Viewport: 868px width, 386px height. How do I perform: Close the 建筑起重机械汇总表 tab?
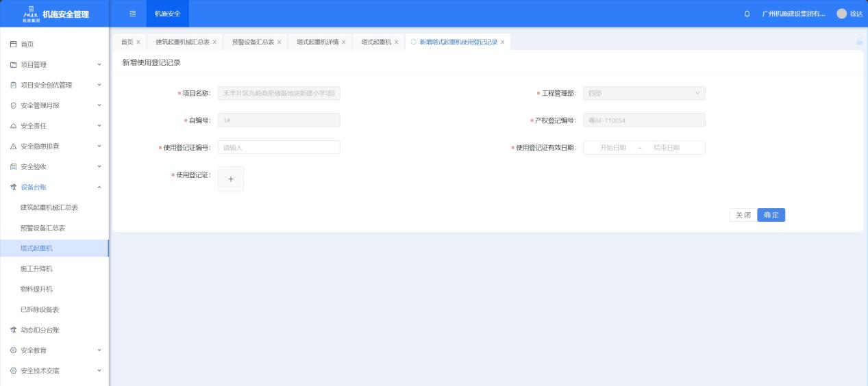[214, 42]
